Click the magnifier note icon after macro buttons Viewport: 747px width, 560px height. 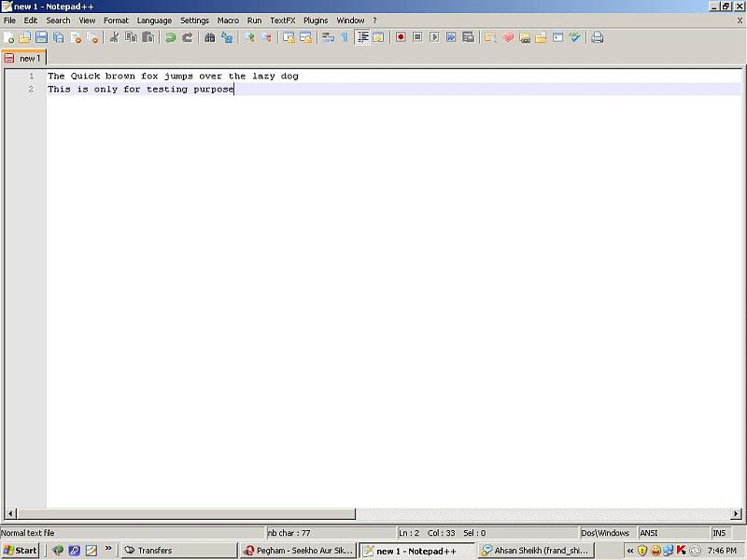tap(490, 37)
